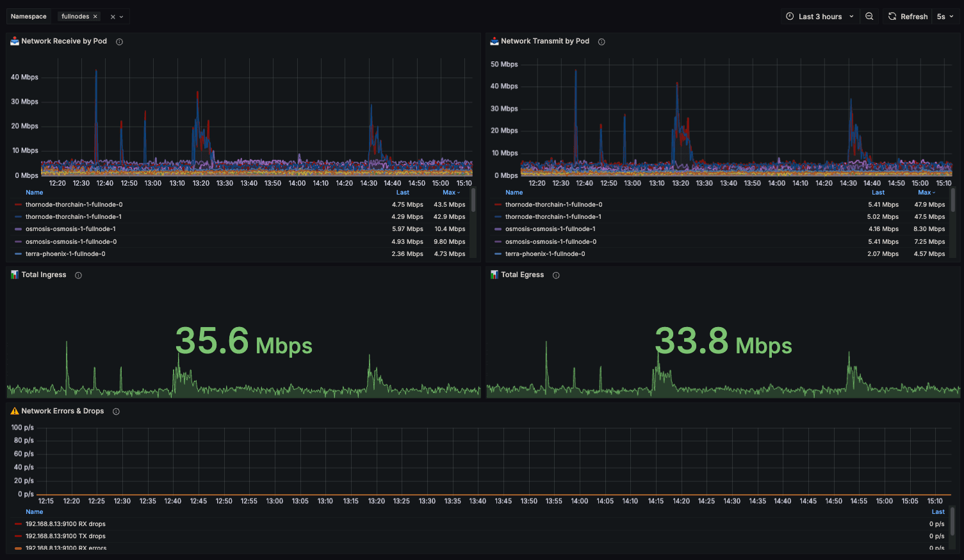Image resolution: width=964 pixels, height=560 pixels.
Task: Open the Network Errors & Drops panel title
Action: click(63, 411)
